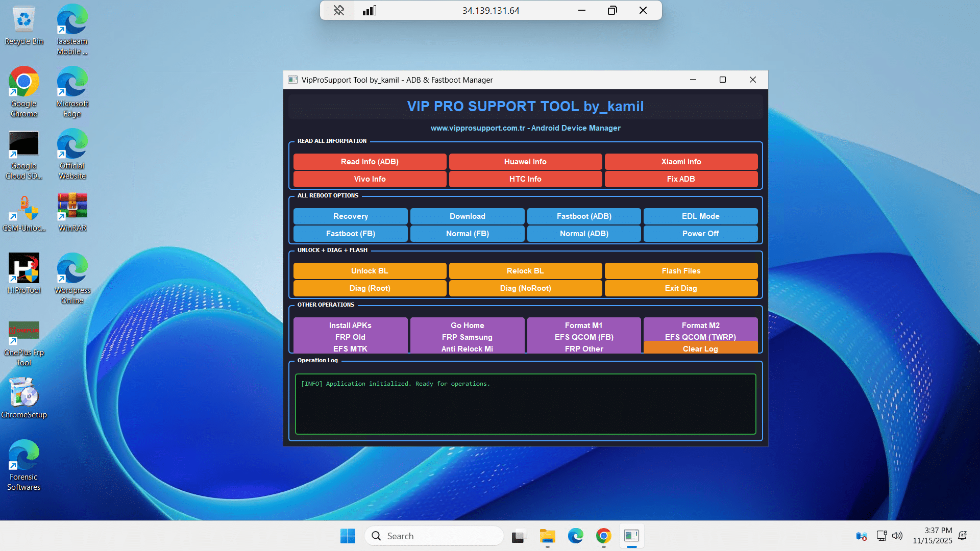Open File Explorer from the taskbar
The width and height of the screenshot is (980, 551).
[547, 536]
